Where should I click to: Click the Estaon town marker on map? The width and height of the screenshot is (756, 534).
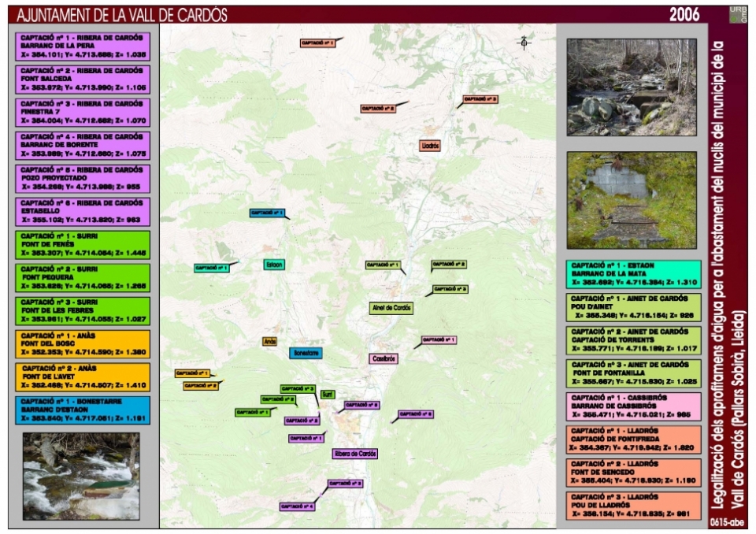(x=274, y=265)
